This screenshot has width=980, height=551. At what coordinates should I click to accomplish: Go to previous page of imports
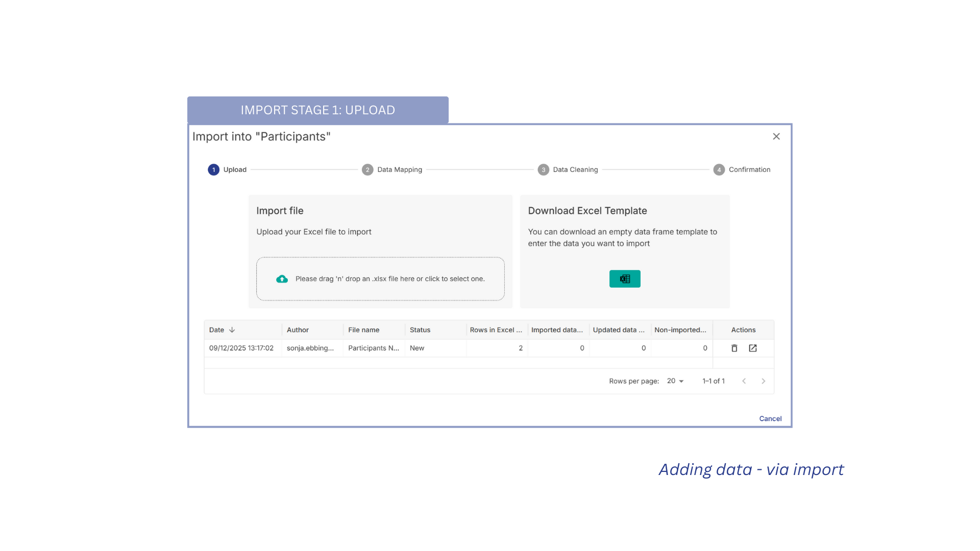[744, 381]
